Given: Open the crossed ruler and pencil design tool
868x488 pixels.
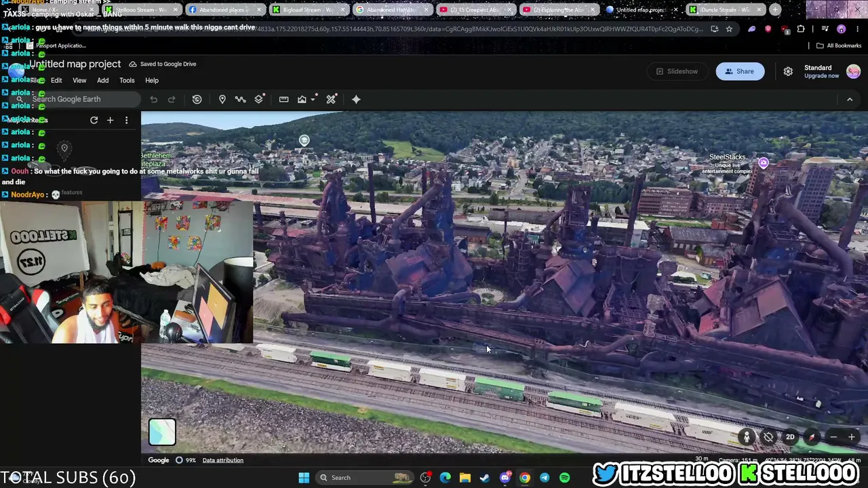Looking at the screenshot, I should (331, 100).
